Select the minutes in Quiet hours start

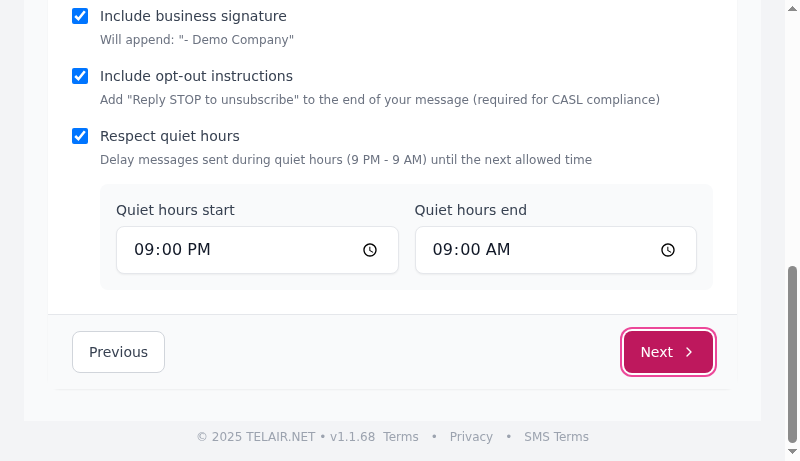(170, 250)
